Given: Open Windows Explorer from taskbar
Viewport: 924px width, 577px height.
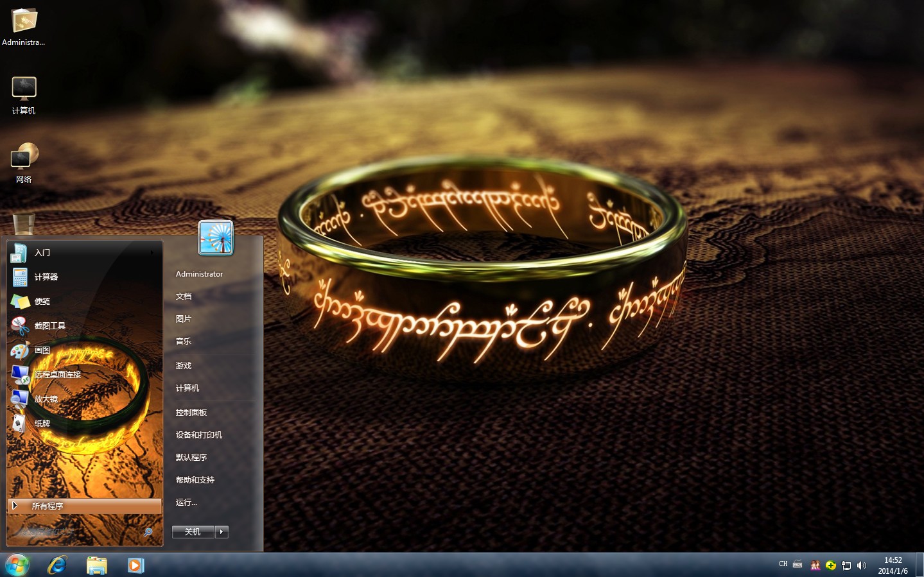Looking at the screenshot, I should [97, 565].
